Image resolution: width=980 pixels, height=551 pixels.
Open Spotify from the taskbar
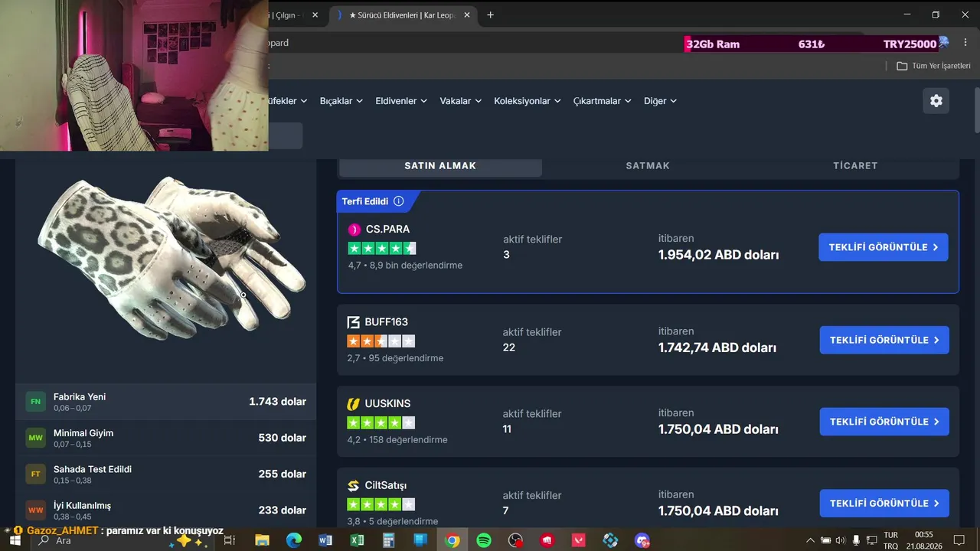(484, 540)
